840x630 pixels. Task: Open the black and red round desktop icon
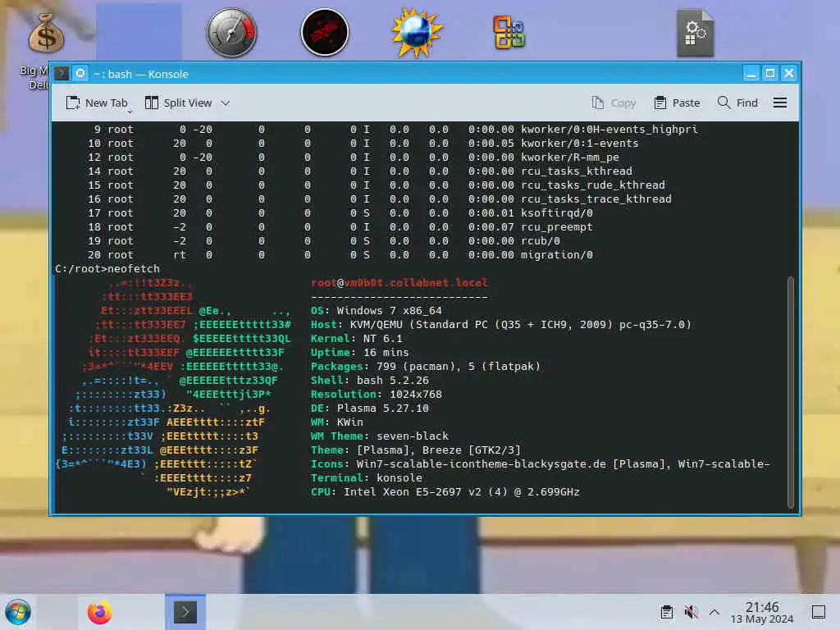coord(325,32)
